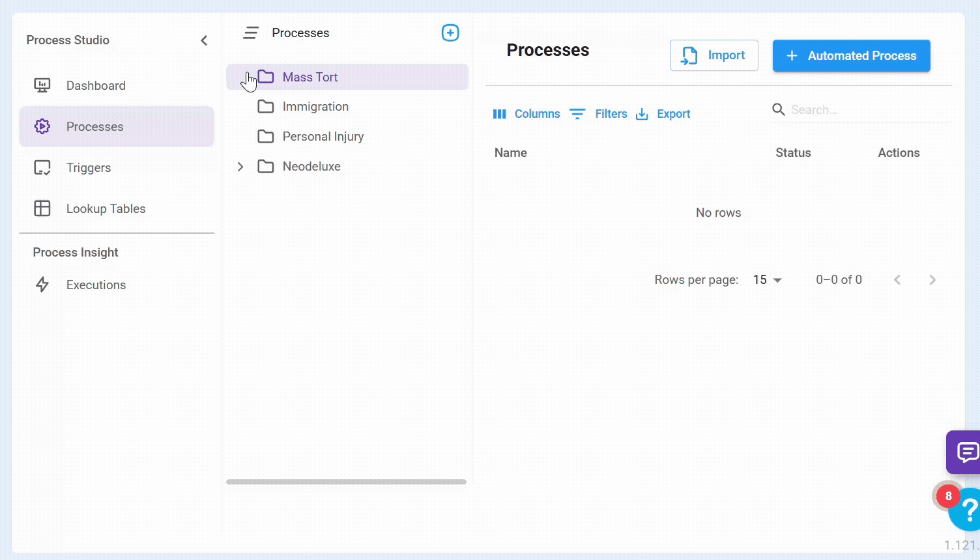Collapse the Process Studio sidebar

click(204, 40)
